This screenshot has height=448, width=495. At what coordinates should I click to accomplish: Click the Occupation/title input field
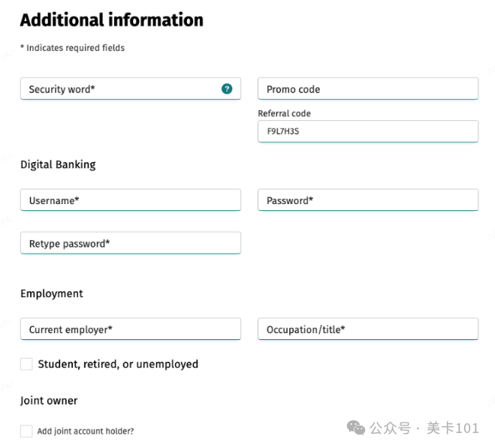367,329
